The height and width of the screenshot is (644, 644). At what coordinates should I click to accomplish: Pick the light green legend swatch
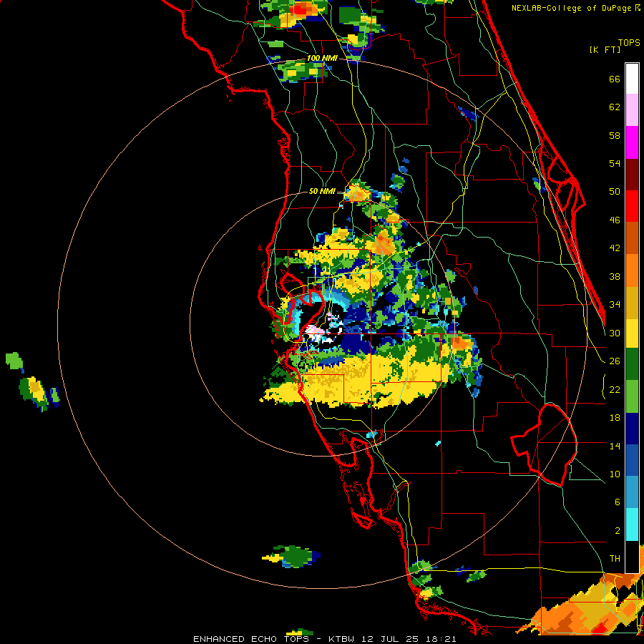(x=632, y=396)
